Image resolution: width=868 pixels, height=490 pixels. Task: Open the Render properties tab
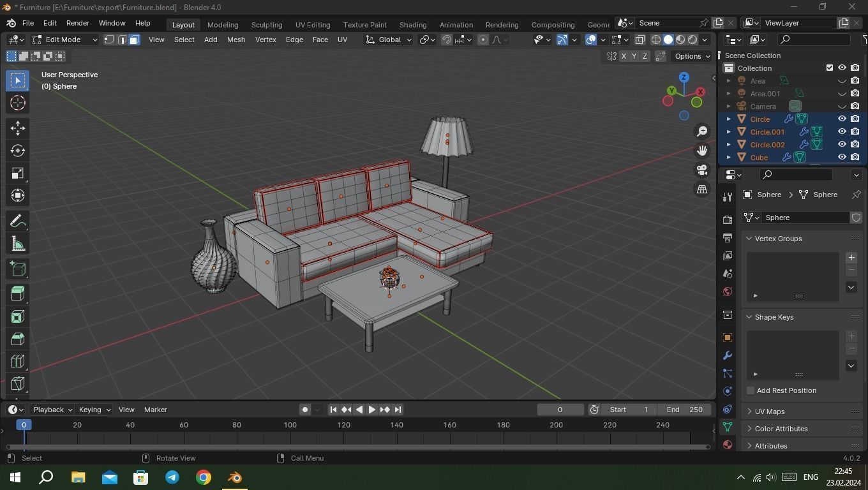727,219
